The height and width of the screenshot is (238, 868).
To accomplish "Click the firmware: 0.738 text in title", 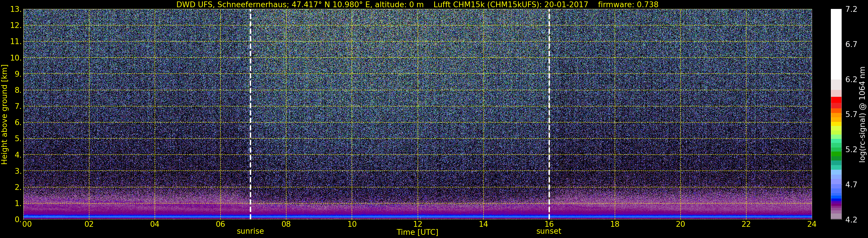I will [x=628, y=4].
